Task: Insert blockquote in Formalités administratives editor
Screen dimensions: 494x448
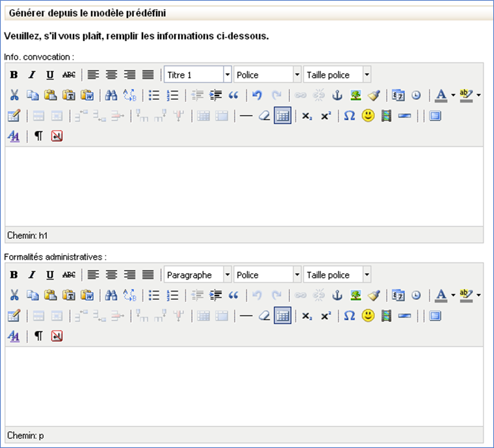Action: coord(233,295)
